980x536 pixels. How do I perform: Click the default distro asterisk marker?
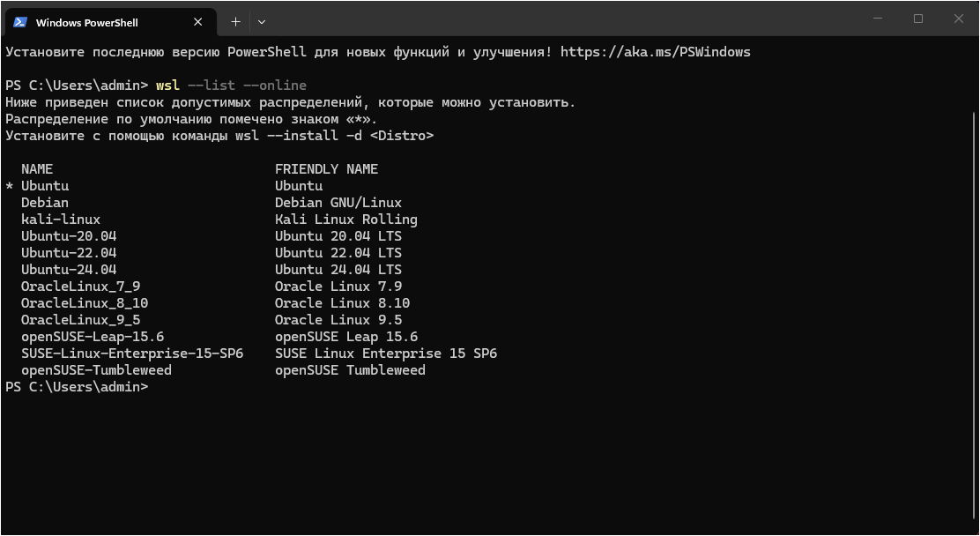(10, 186)
